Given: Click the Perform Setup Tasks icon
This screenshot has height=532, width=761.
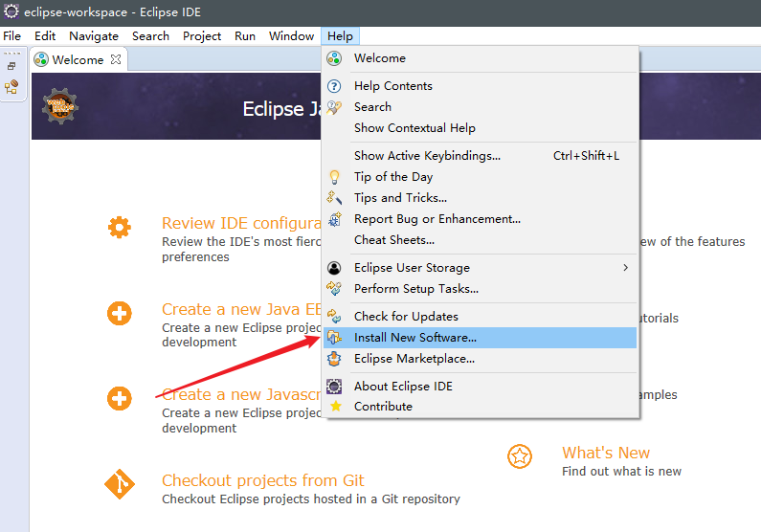Looking at the screenshot, I should click(x=334, y=289).
